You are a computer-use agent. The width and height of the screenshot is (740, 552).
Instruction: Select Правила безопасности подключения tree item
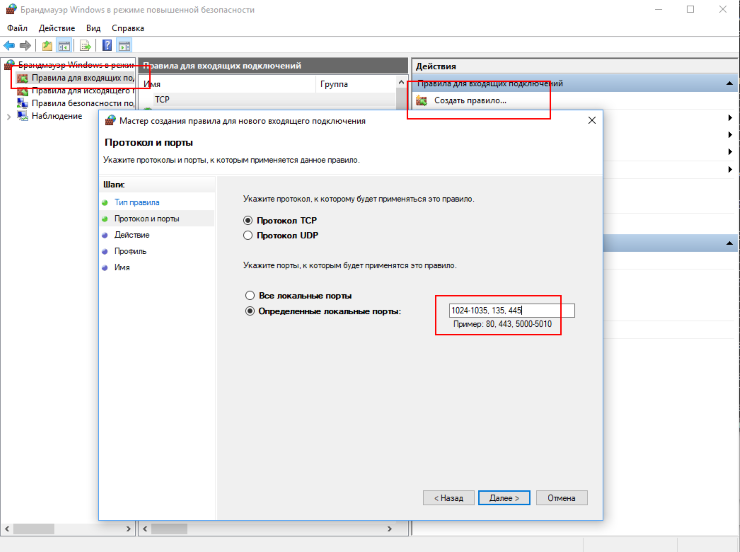pos(83,103)
